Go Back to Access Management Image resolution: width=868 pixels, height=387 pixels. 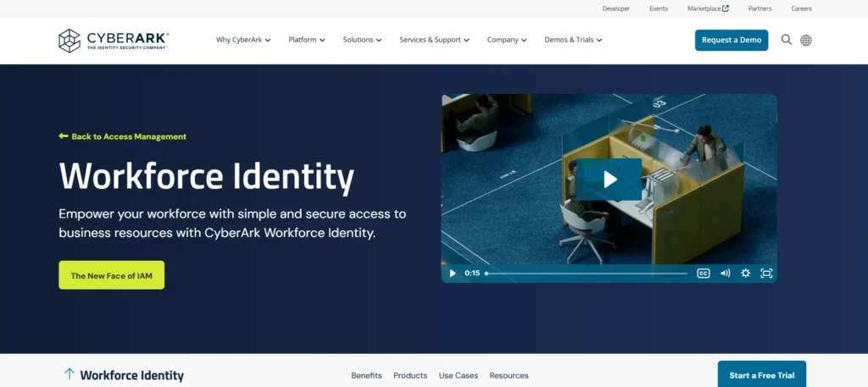pos(122,136)
